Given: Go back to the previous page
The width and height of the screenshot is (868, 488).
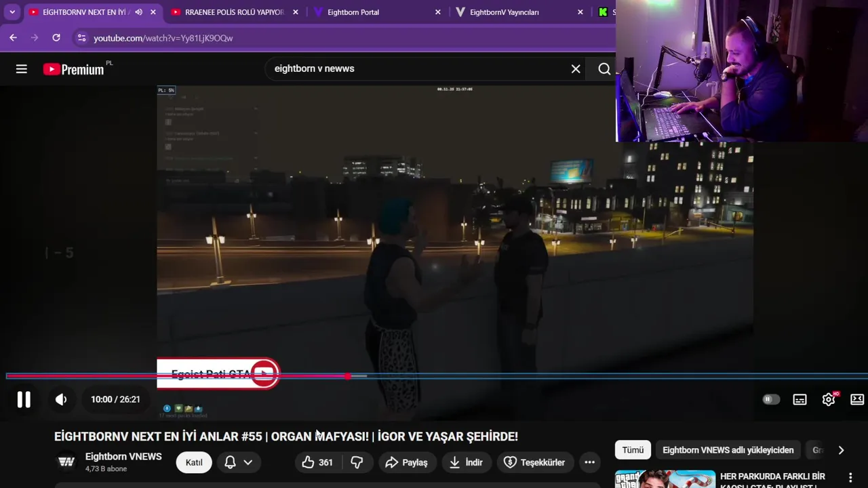Looking at the screenshot, I should (13, 38).
